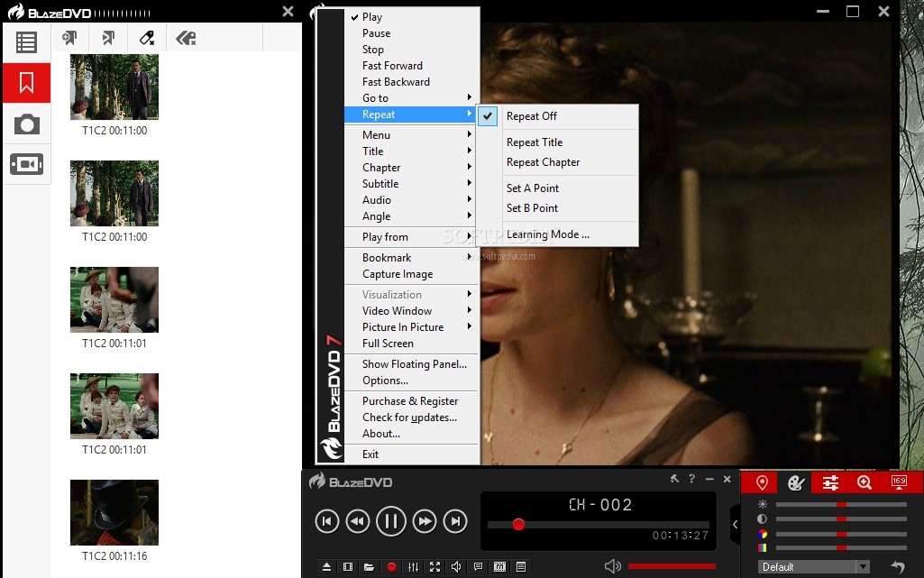924x578 pixels.
Task: Choose Repeat Title
Action: tap(557, 142)
